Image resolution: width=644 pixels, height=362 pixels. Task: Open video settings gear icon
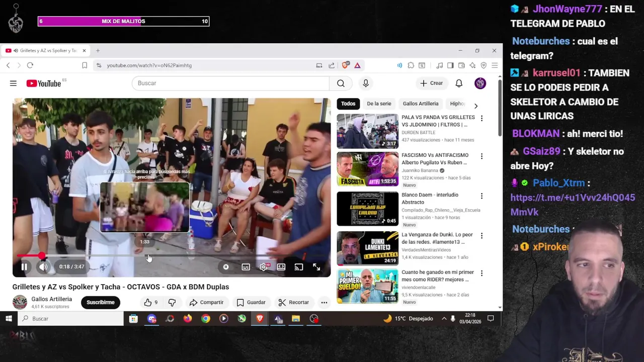(264, 267)
